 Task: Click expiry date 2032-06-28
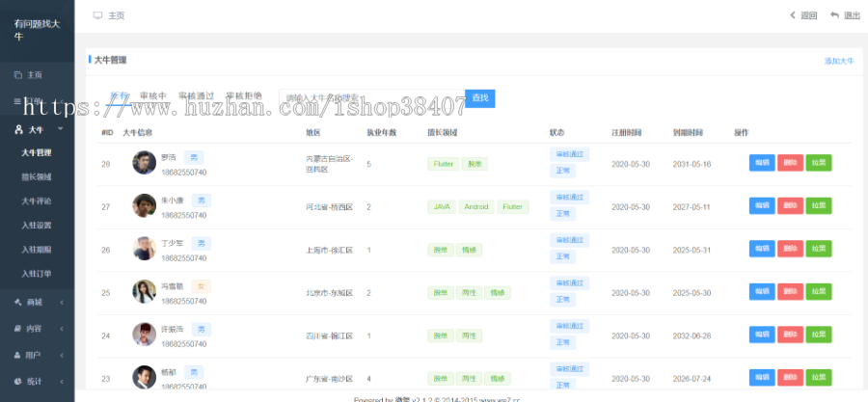[692, 335]
